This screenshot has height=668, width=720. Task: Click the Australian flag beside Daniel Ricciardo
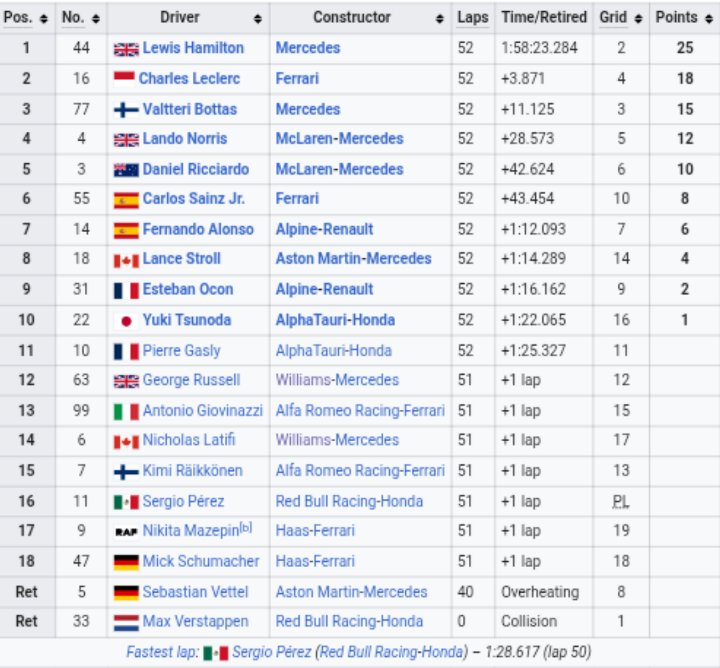click(126, 170)
